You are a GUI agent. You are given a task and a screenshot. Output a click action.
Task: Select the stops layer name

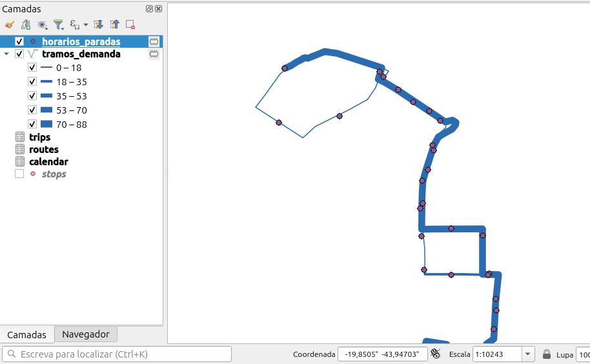coord(54,174)
